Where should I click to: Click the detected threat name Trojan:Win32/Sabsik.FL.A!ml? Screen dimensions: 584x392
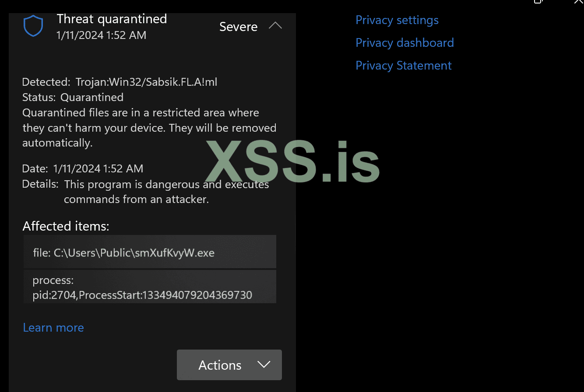tap(146, 82)
